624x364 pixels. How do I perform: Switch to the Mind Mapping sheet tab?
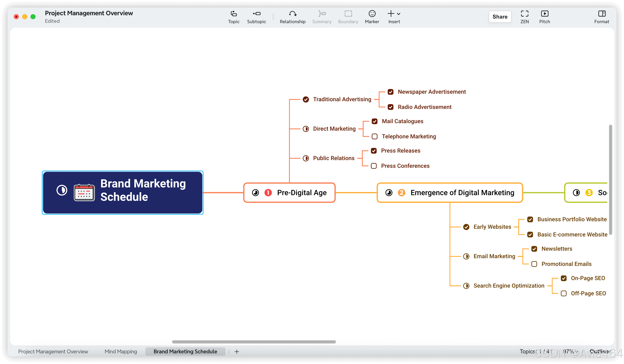pyautogui.click(x=121, y=351)
